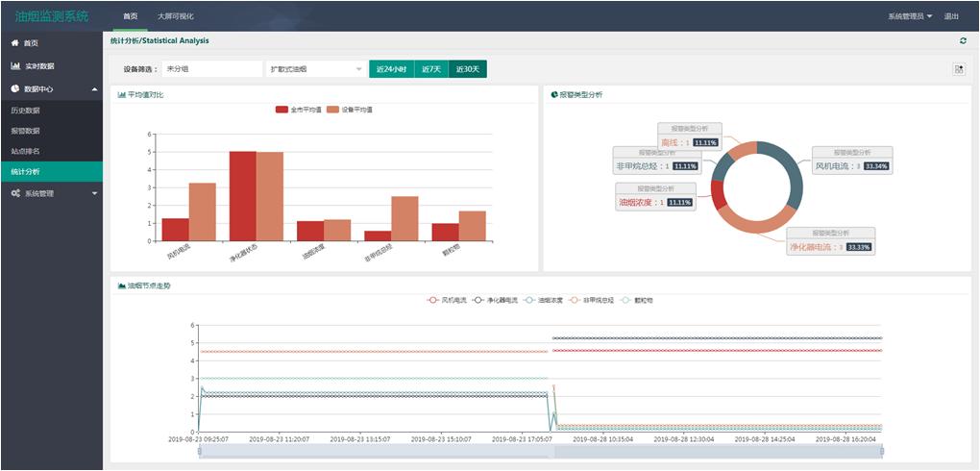Click the 未分组 device filter input field
Image resolution: width=980 pixels, height=471 pixels.
coord(211,69)
